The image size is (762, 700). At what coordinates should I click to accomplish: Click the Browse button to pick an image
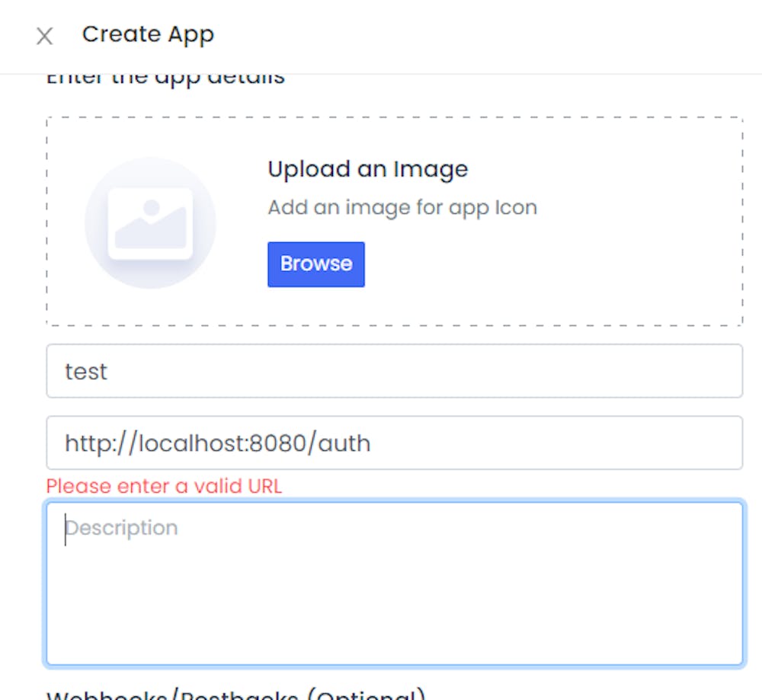click(x=315, y=264)
